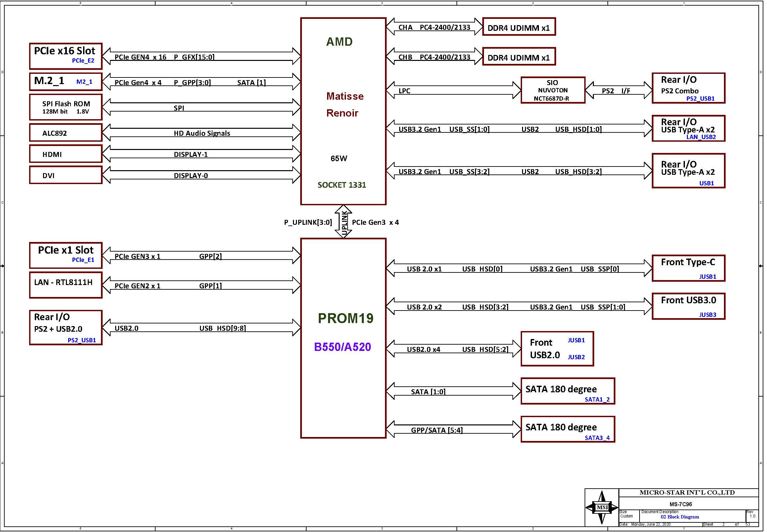The width and height of the screenshot is (767, 532).
Task: Select the 'Front Type-C' block title
Action: [x=688, y=262]
